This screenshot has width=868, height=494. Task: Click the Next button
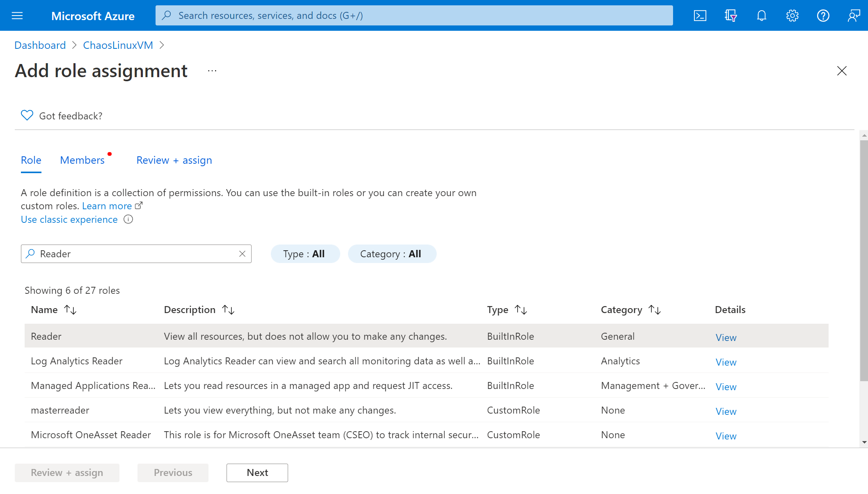coord(258,473)
